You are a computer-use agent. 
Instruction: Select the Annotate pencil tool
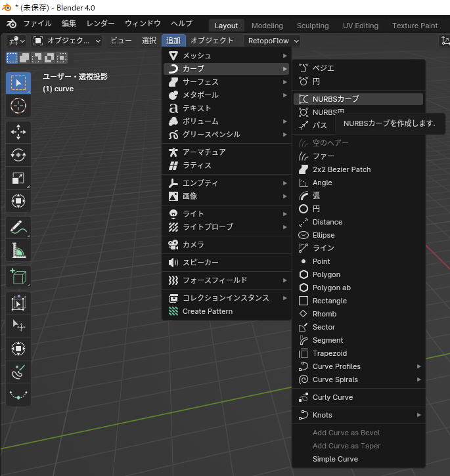(18, 227)
